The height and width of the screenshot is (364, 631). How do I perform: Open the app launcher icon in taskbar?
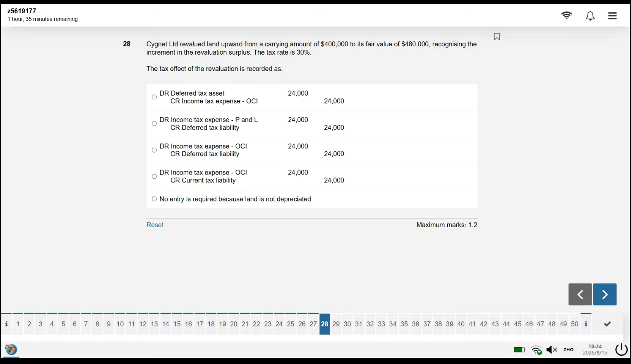11,350
